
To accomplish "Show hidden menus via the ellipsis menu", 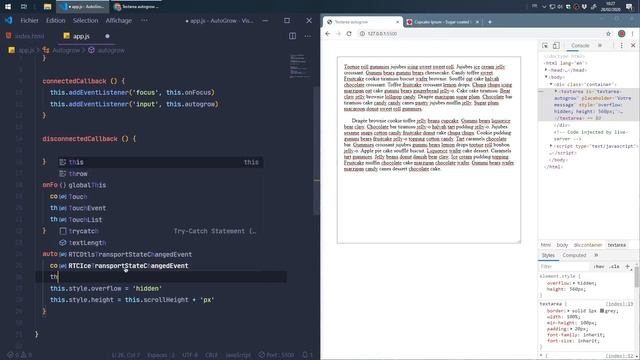I will click(x=144, y=20).
